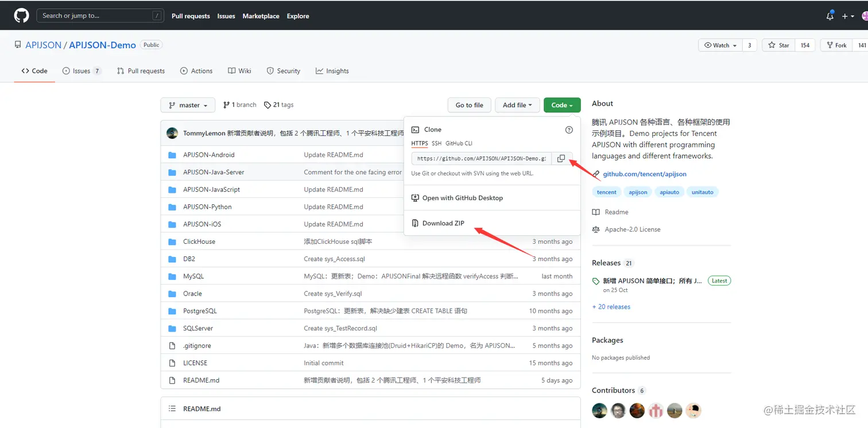Open Explore in top navigation

pos(298,16)
